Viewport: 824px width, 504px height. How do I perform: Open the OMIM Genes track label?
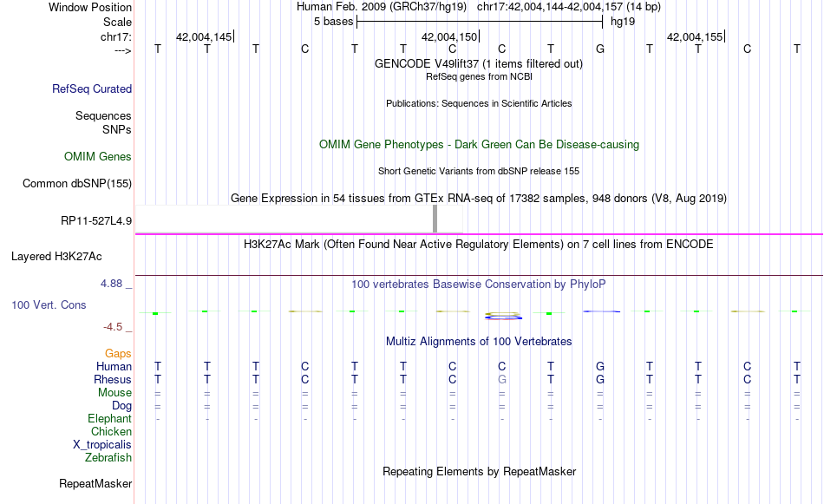[98, 157]
